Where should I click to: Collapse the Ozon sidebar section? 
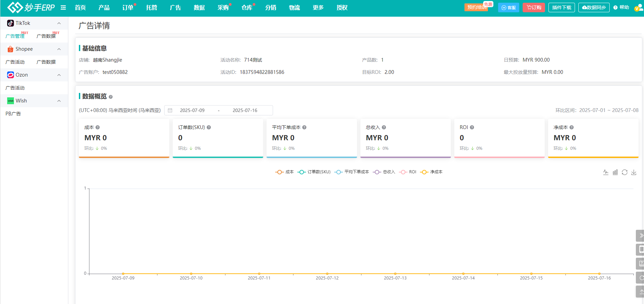click(59, 75)
